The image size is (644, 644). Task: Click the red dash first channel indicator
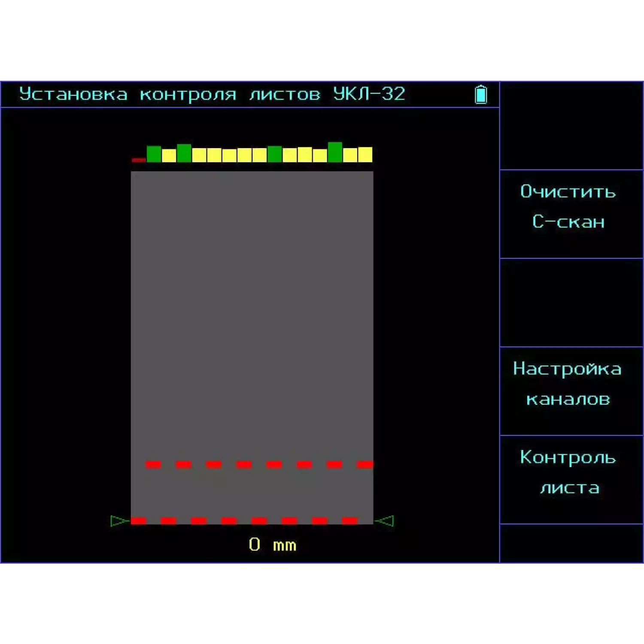click(x=139, y=160)
